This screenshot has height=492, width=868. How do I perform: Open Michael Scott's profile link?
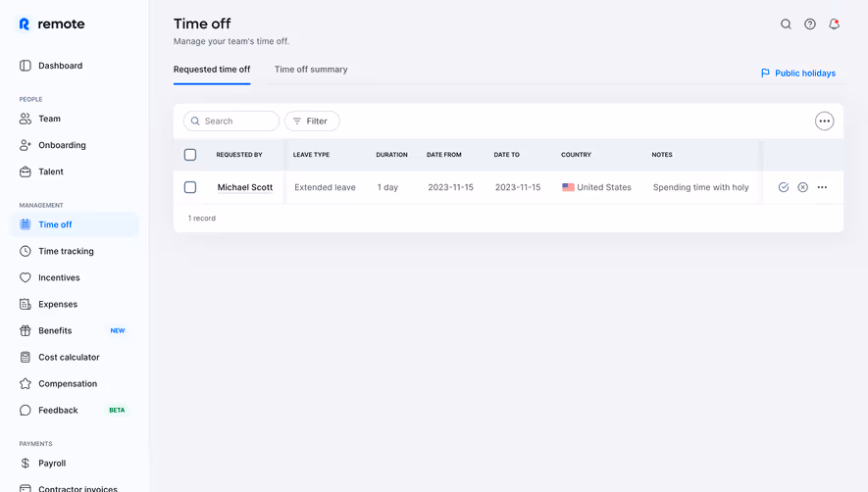pos(244,187)
